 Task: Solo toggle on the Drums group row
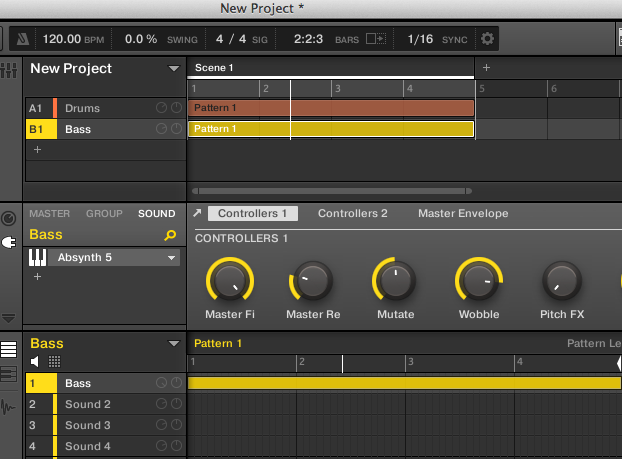tap(176, 108)
